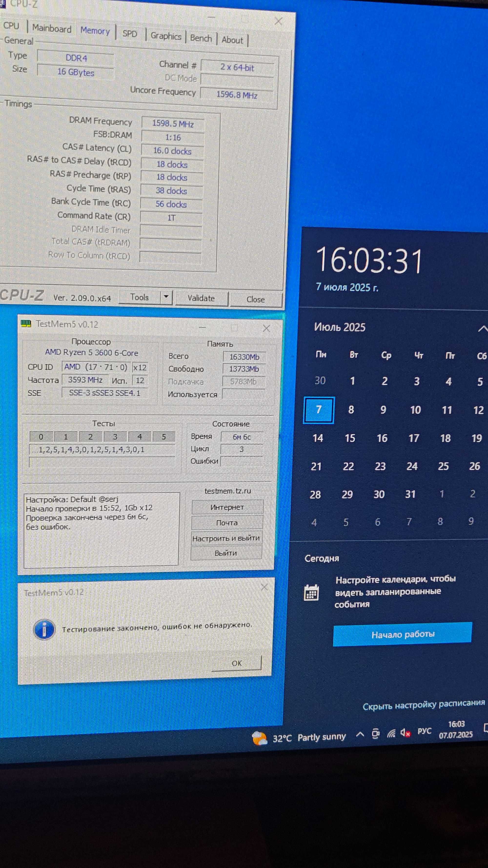This screenshot has width=488, height=868.
Task: Switch to the CPU tab in CPU-Z
Action: [x=11, y=26]
